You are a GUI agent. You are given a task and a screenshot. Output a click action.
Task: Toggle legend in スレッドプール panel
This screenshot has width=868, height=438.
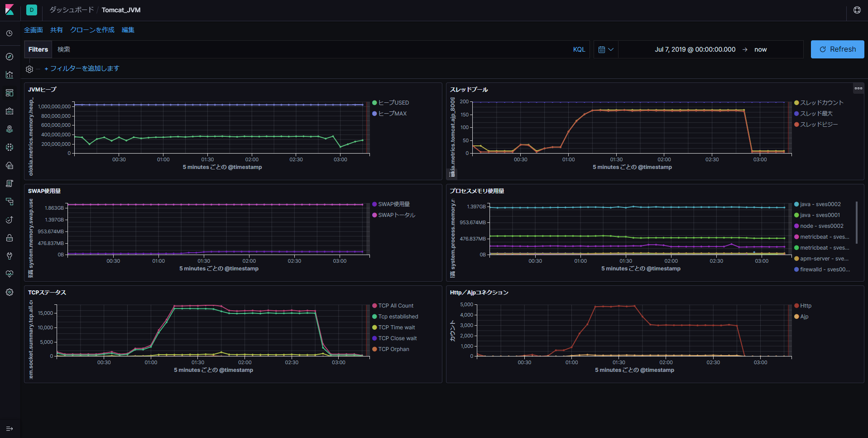point(452,173)
